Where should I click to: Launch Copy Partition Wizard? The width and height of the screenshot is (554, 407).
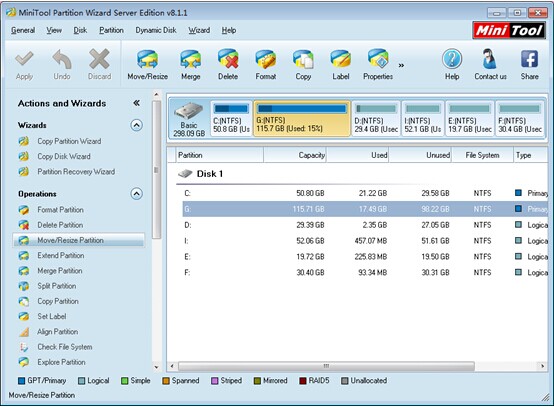(69, 141)
